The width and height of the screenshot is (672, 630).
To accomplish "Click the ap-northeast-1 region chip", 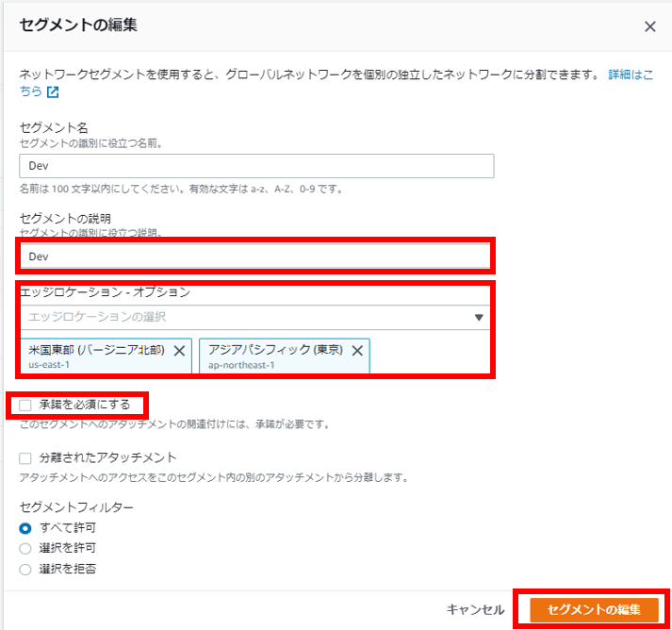I will click(284, 356).
